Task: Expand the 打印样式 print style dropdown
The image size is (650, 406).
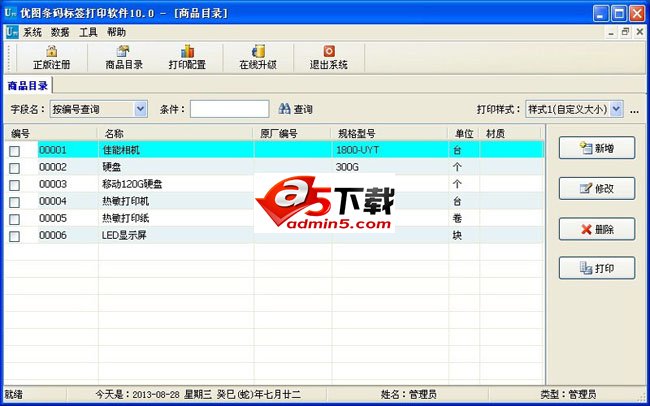Action: pyautogui.click(x=617, y=109)
